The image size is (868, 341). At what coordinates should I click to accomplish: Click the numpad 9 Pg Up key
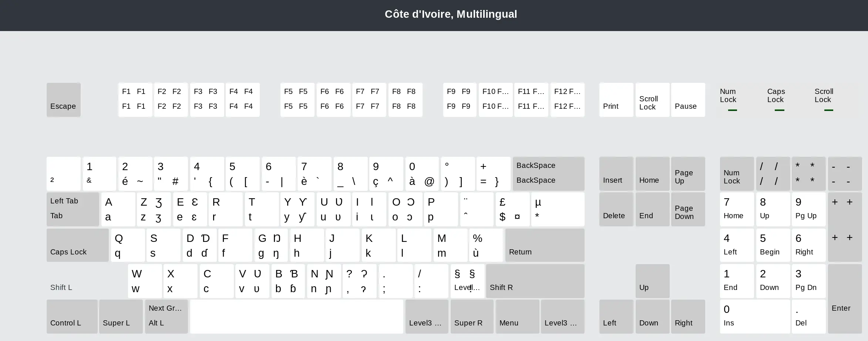tap(809, 209)
